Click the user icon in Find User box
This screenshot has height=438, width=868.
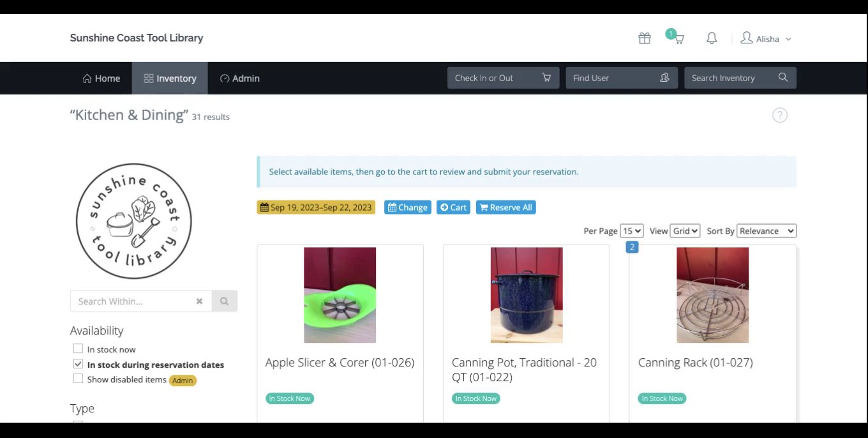point(664,77)
